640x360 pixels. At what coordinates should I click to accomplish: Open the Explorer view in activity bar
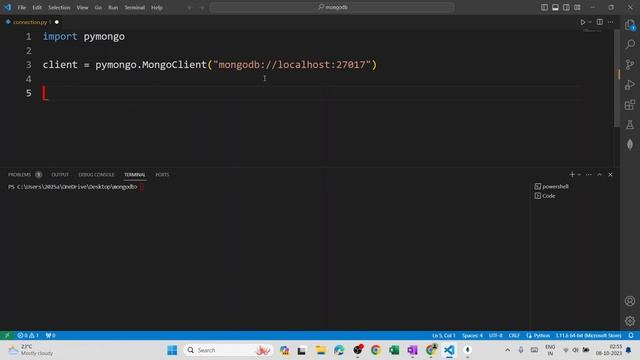(630, 24)
